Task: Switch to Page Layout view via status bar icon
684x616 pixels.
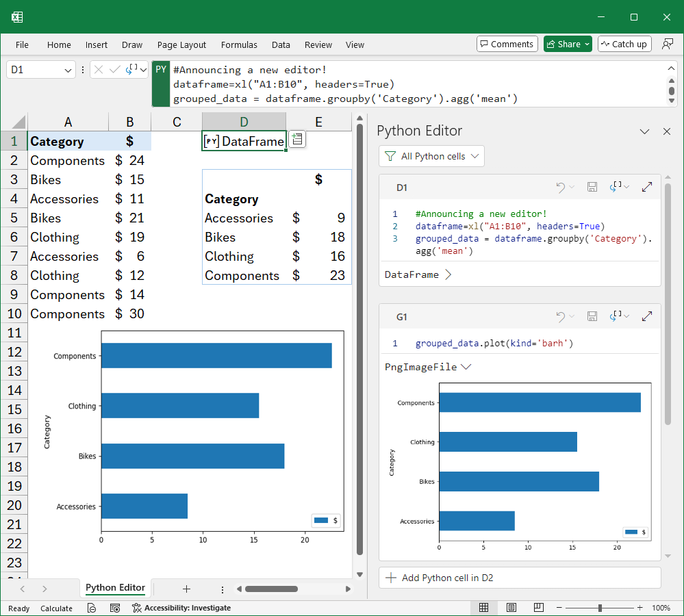Action: 511,608
